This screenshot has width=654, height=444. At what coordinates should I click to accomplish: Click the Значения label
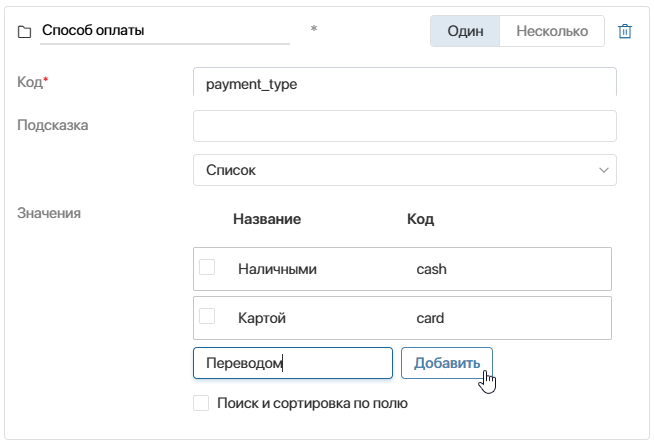(x=49, y=213)
